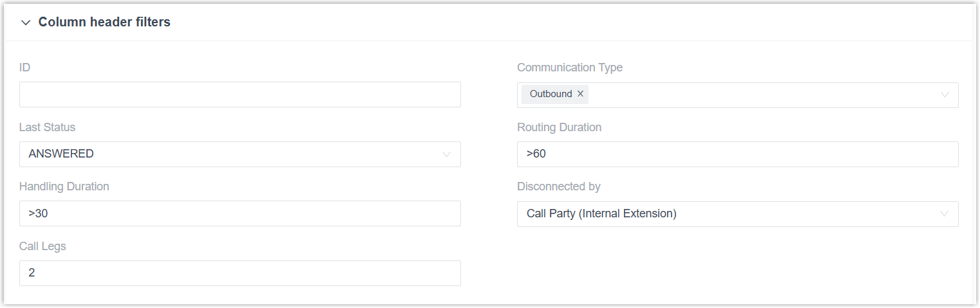Image resolution: width=980 pixels, height=308 pixels.
Task: Click the Last Status dropdown arrow
Action: click(x=447, y=154)
